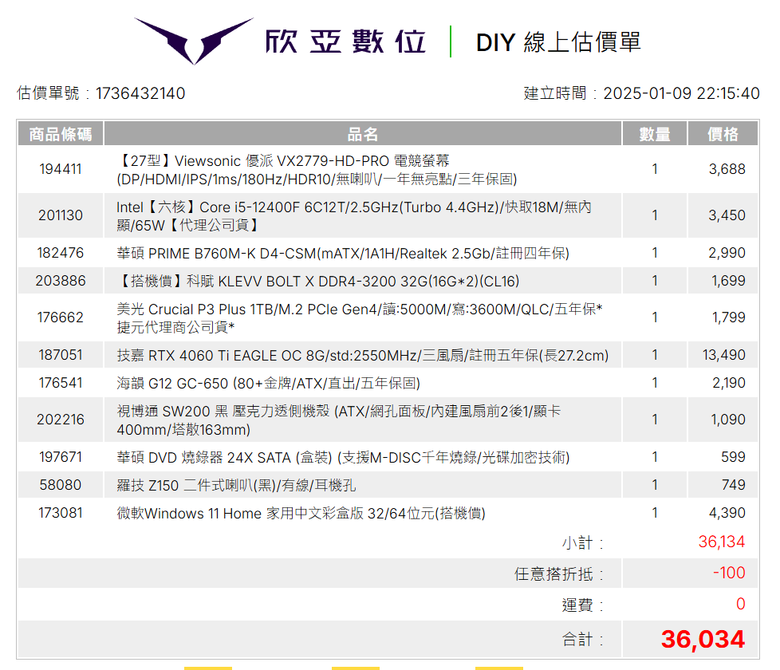Click the 海韻 G12 GC-650 power supply item
Screen dimensions: 780x670
click(x=269, y=383)
